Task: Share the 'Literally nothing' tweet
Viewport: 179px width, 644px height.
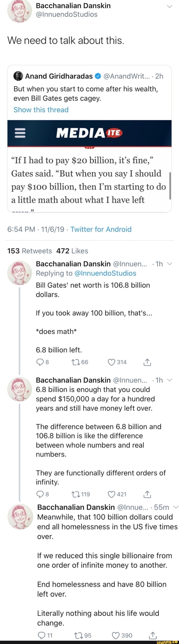Action: point(153,635)
